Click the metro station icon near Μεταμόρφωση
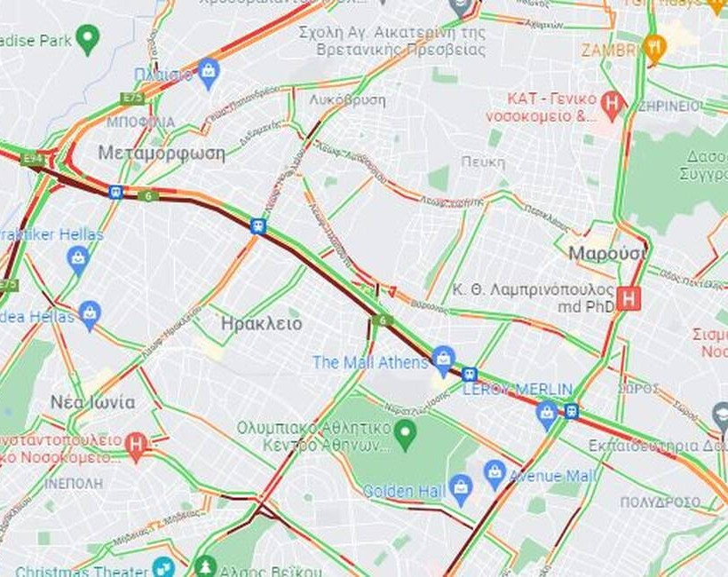This screenshot has width=728, height=577. [115, 192]
